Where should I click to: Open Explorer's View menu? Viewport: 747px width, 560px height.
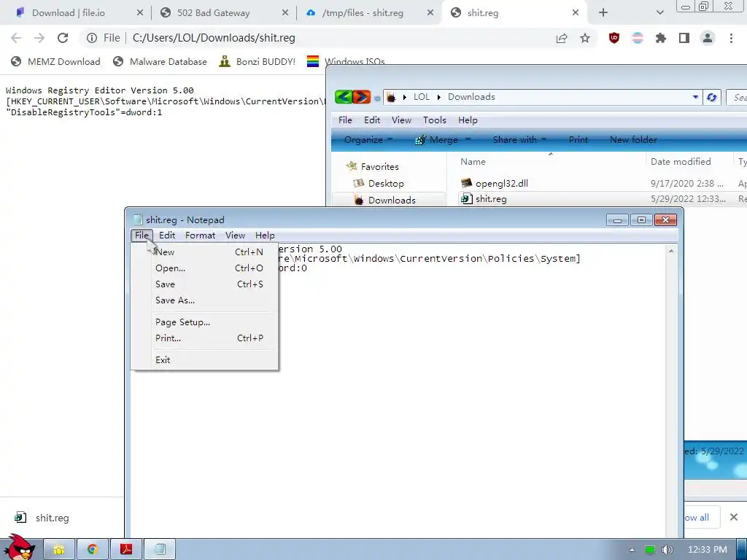[x=402, y=120]
